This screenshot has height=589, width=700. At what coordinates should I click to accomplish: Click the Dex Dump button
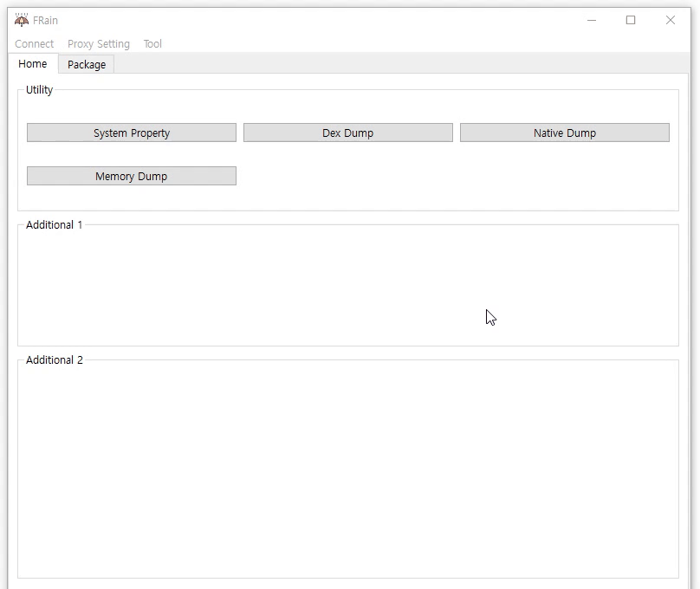348,133
